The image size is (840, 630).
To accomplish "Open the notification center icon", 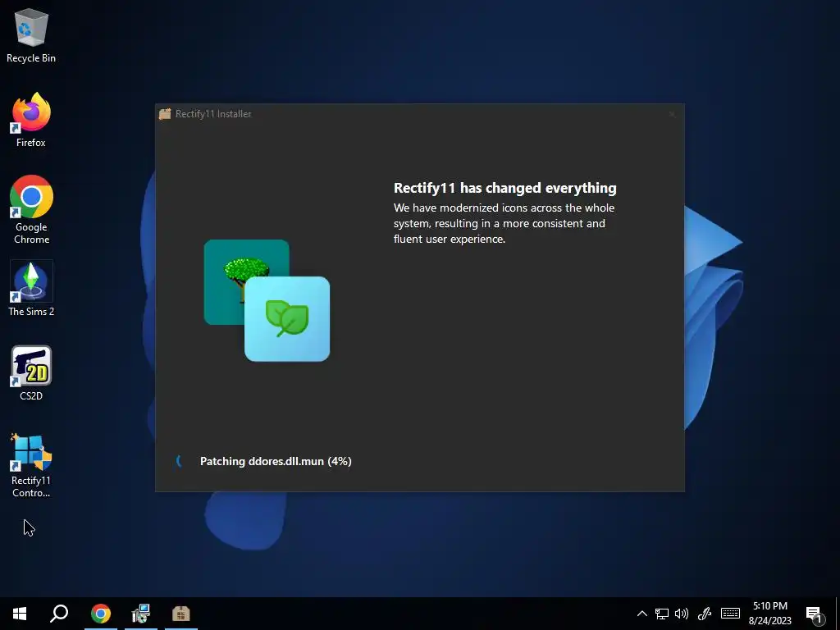I will pos(815,614).
